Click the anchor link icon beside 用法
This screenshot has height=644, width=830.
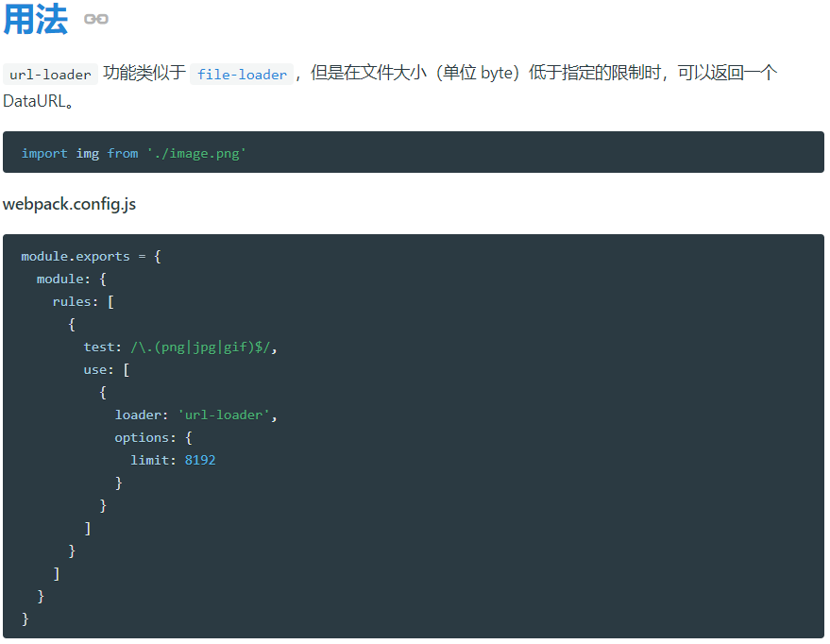point(95,19)
